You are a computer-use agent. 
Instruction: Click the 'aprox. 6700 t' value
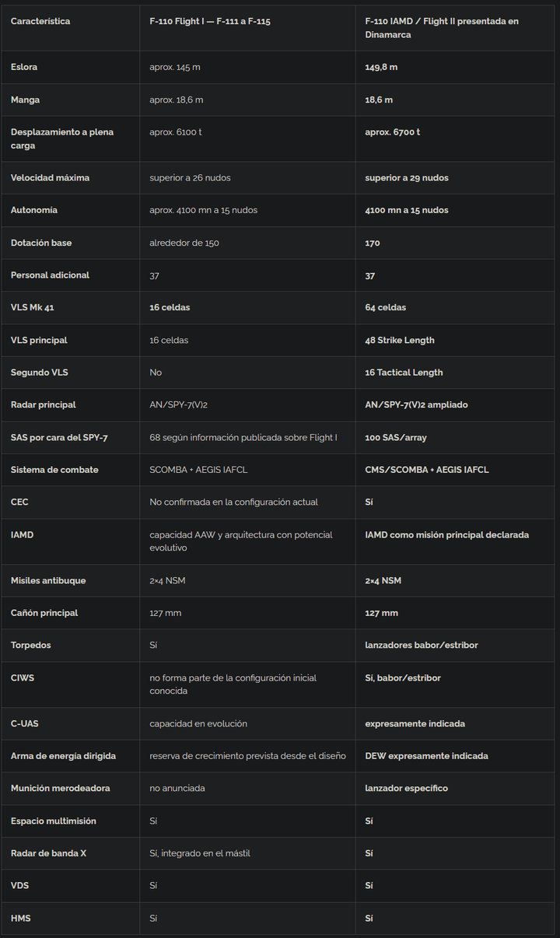393,132
